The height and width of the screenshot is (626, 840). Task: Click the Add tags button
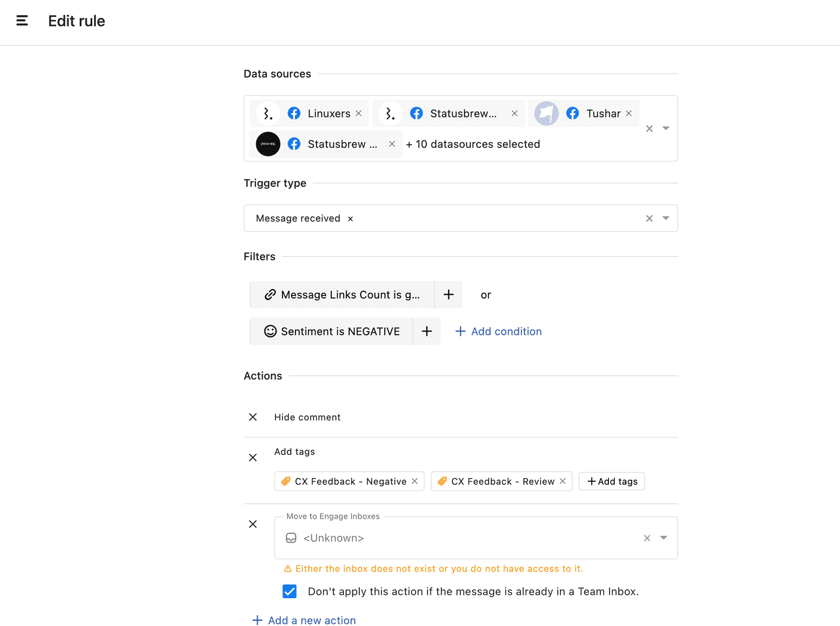(x=612, y=481)
